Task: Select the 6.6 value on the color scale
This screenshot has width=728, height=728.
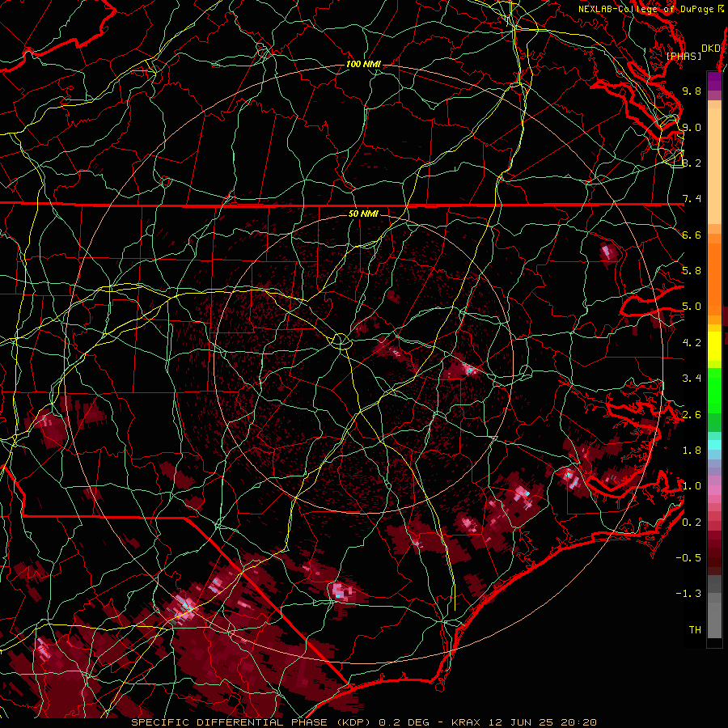Action: point(692,235)
